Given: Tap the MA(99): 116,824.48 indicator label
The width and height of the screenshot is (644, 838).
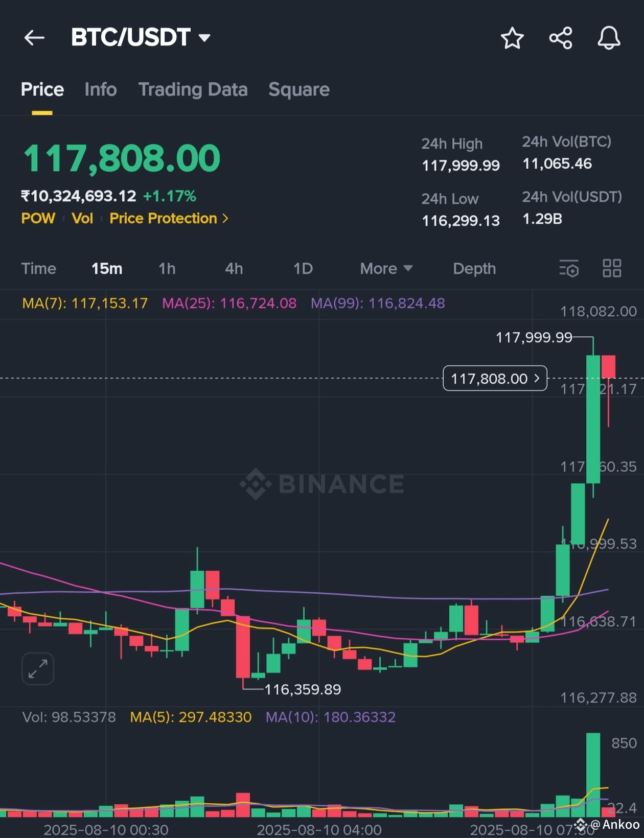Looking at the screenshot, I should 378,304.
